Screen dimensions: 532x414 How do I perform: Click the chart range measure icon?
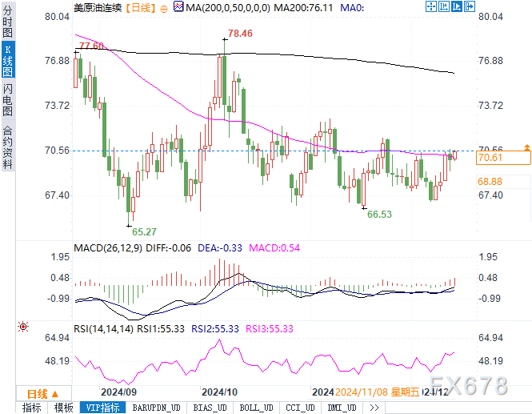tap(444, 6)
